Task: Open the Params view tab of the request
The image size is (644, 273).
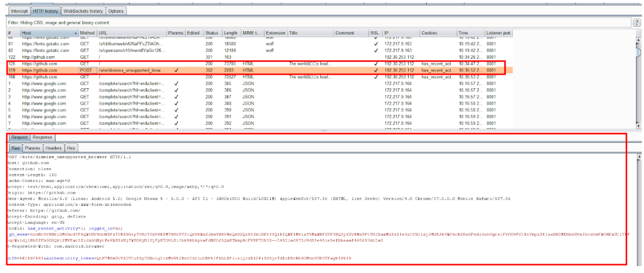Action: (33, 148)
